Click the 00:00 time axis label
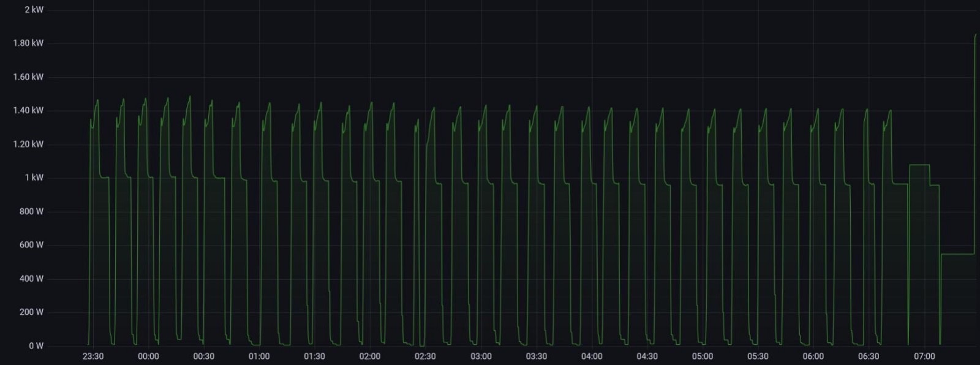Screen dimensions: 980x365 [148, 356]
